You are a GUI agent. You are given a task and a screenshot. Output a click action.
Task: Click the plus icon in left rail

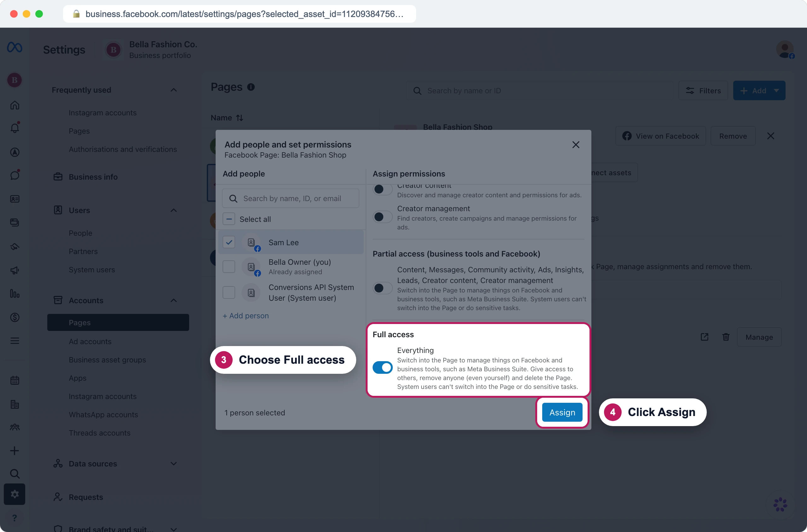click(15, 451)
